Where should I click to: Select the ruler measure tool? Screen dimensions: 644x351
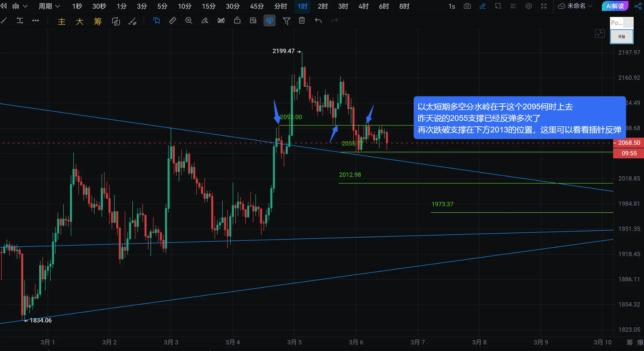tap(172, 21)
